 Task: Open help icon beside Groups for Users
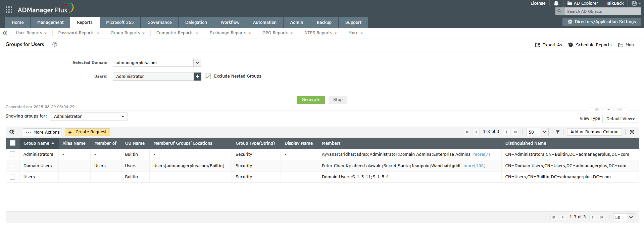click(55, 44)
